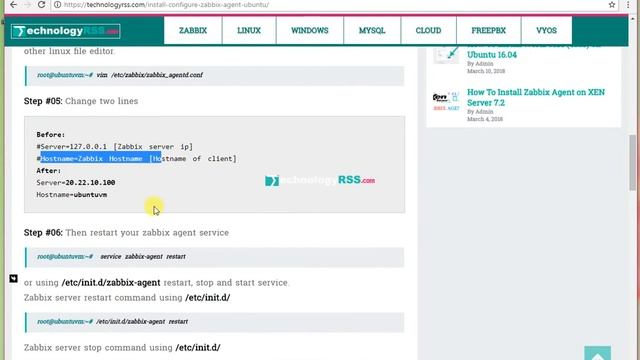Viewport: 640px width, 360px height.
Task: Click the page vertical scrollbar thumb
Action: (633, 162)
